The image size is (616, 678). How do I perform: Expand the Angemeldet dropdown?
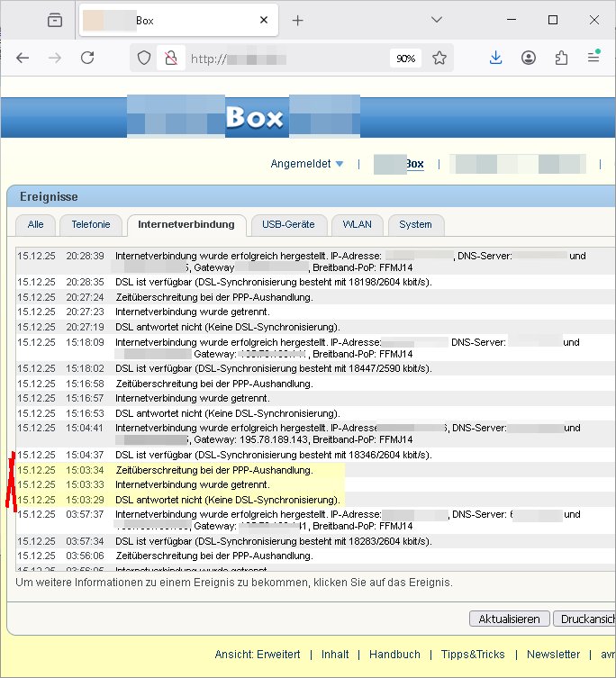click(307, 164)
